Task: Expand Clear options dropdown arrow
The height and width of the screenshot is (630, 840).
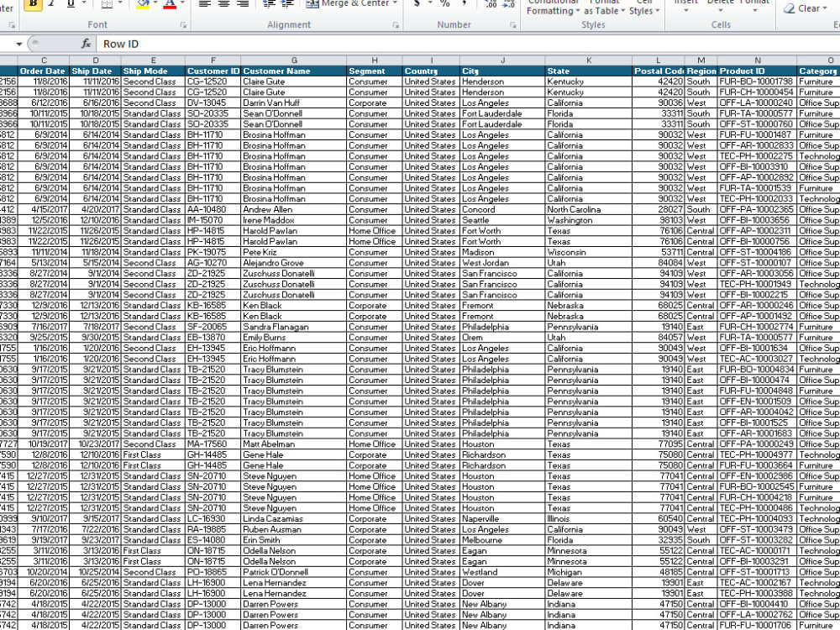Action: 826,9
